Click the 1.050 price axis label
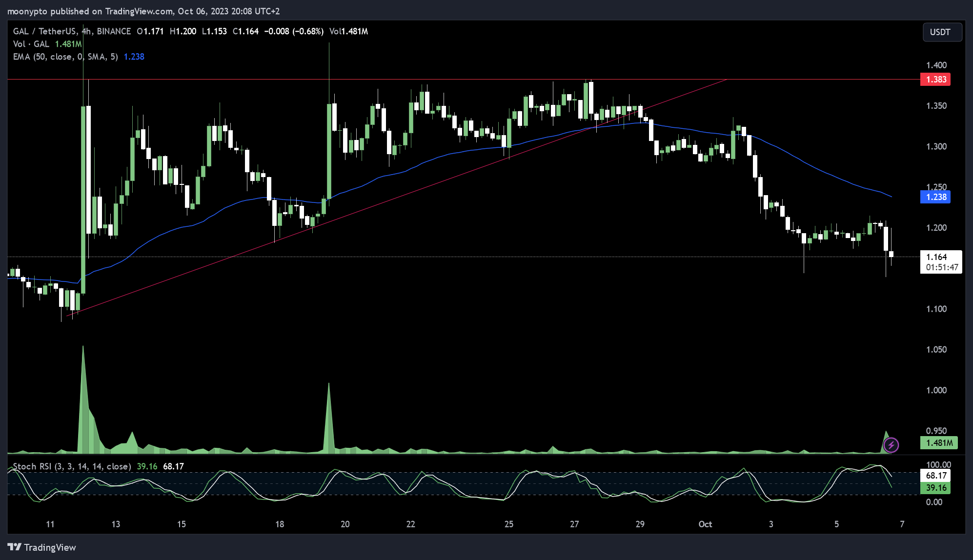The width and height of the screenshot is (973, 560). click(936, 350)
